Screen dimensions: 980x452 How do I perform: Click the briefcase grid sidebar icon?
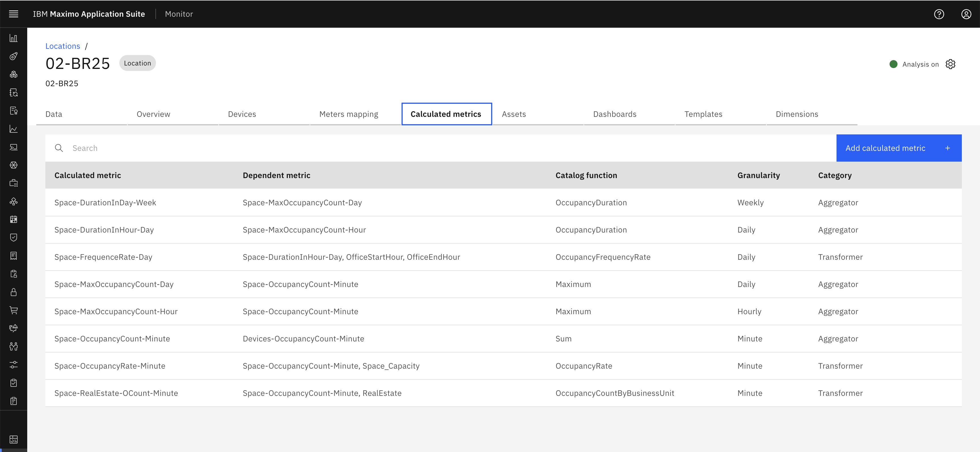coord(14,183)
